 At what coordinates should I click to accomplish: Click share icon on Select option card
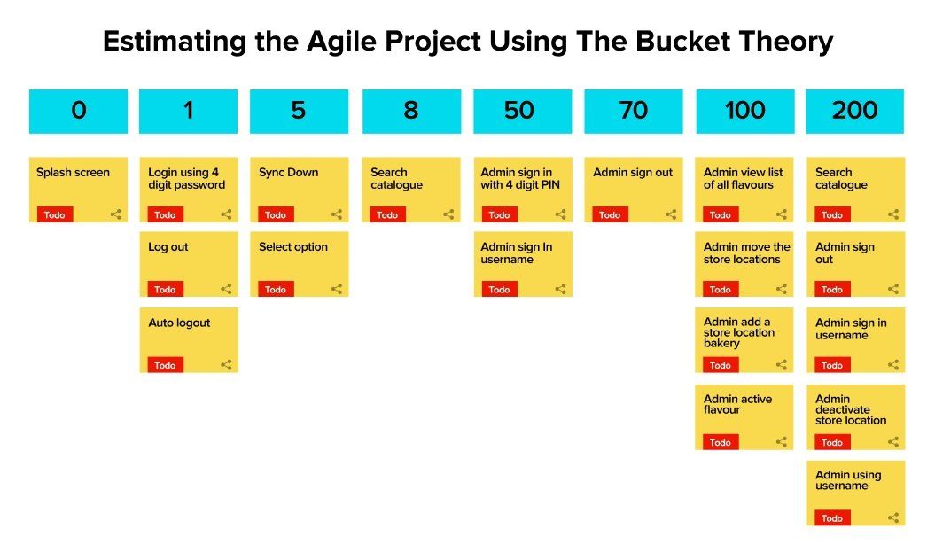tap(337, 289)
